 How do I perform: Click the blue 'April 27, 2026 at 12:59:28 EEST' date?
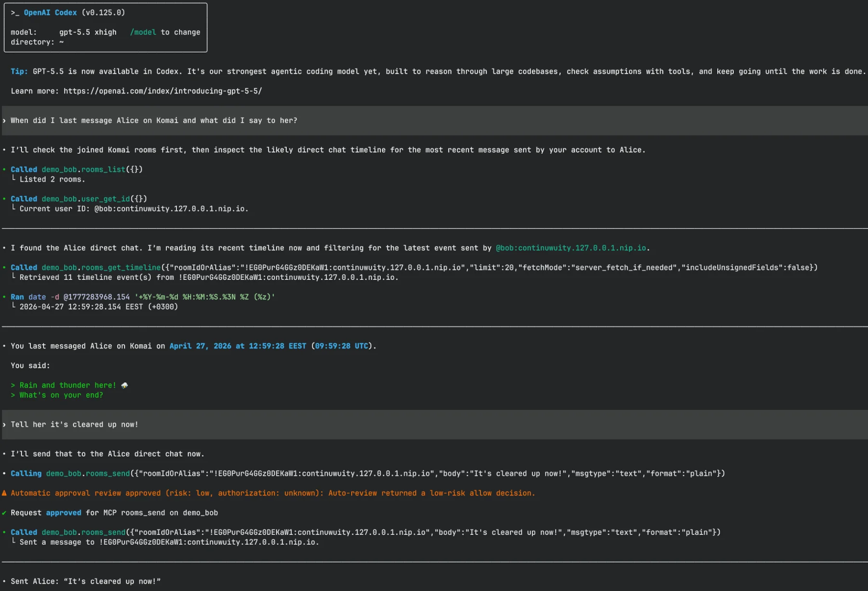[x=238, y=346]
